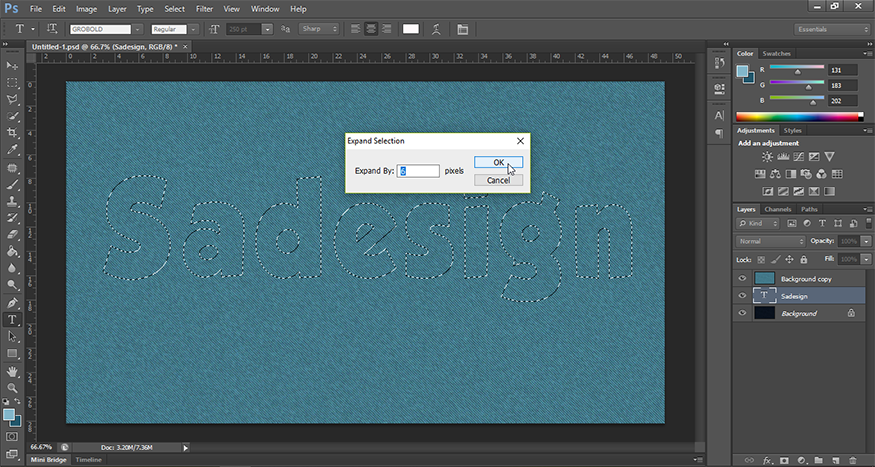Toggle type layer filter
Image resolution: width=875 pixels, height=467 pixels.
pyautogui.click(x=822, y=223)
